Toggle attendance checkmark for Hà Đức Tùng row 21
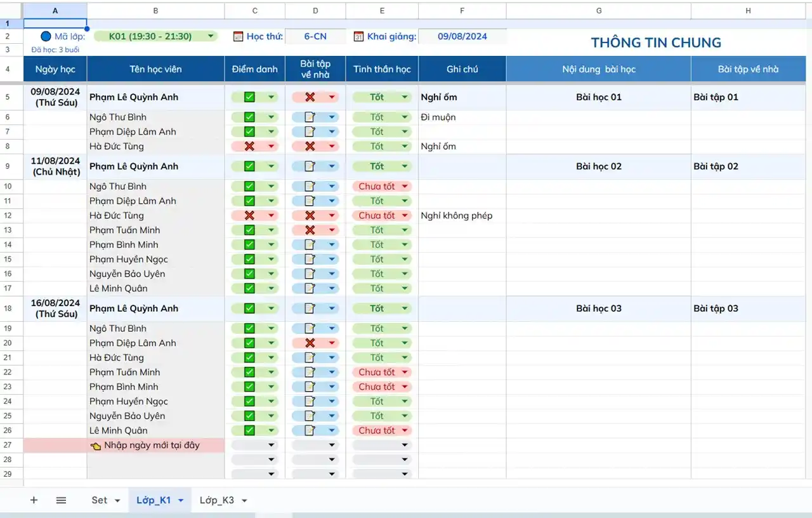This screenshot has width=812, height=518. pyautogui.click(x=249, y=357)
